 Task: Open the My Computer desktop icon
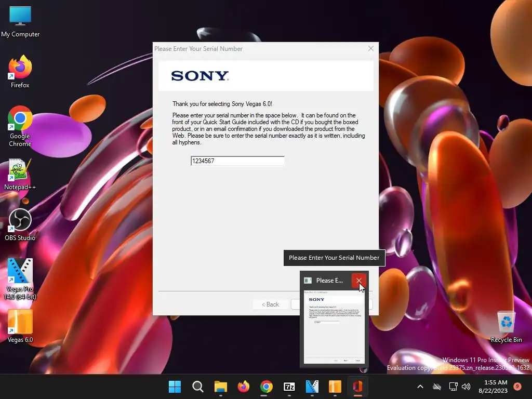[20, 22]
